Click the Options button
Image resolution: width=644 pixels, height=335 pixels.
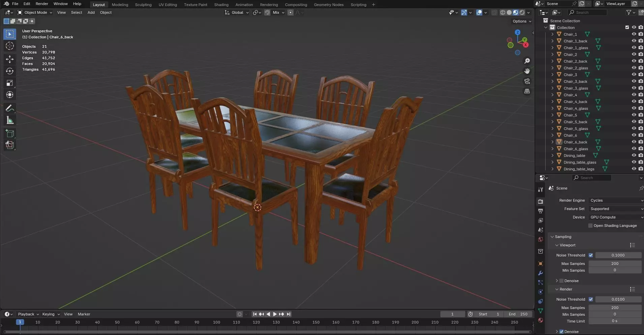point(522,21)
